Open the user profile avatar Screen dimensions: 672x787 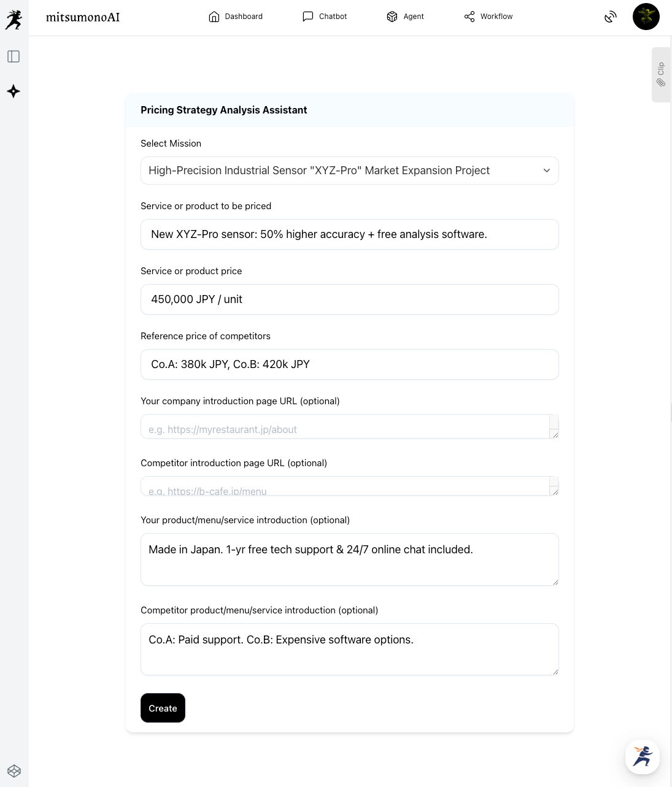646,17
